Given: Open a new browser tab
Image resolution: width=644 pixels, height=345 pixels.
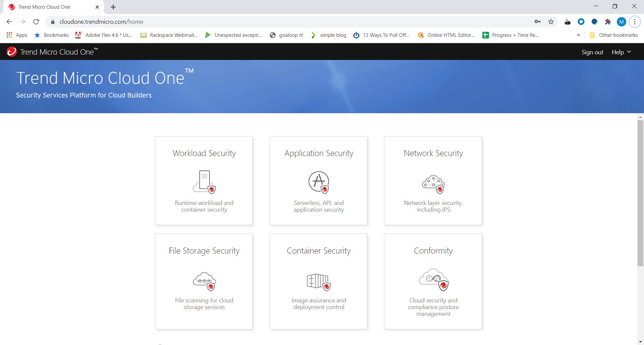Looking at the screenshot, I should (x=113, y=7).
